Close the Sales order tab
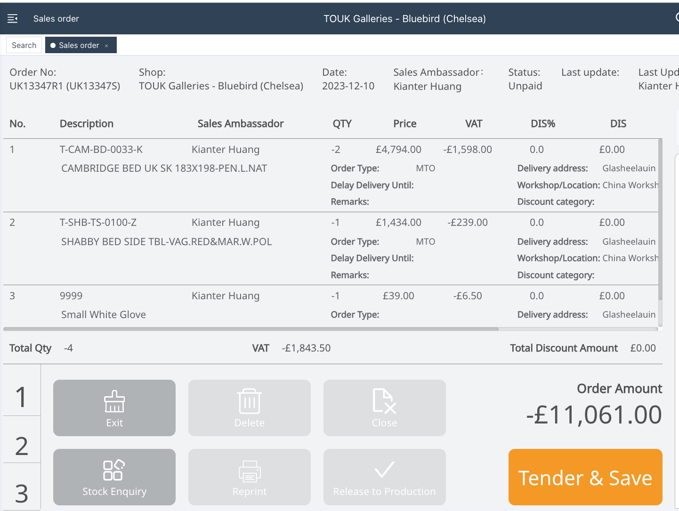 (x=107, y=46)
